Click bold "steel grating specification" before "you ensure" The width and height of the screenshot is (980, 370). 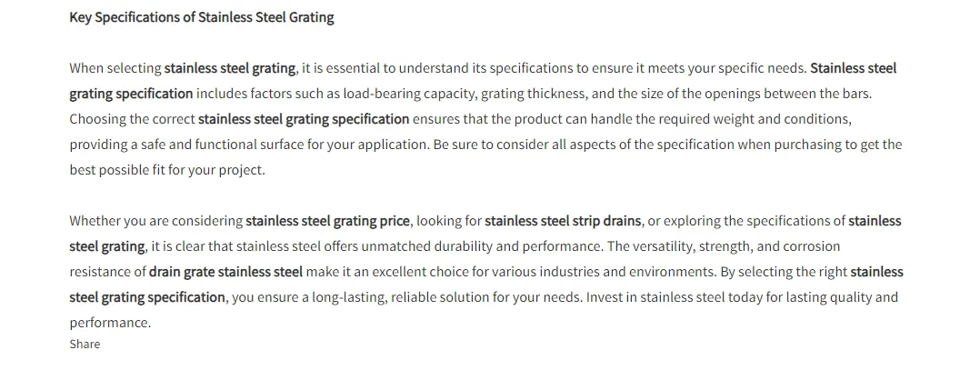(x=147, y=297)
